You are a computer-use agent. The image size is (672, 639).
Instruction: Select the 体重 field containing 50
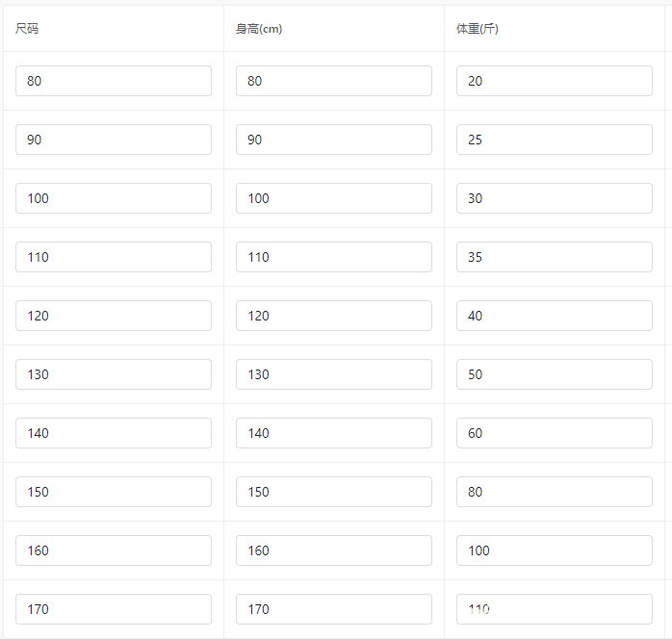(x=554, y=374)
